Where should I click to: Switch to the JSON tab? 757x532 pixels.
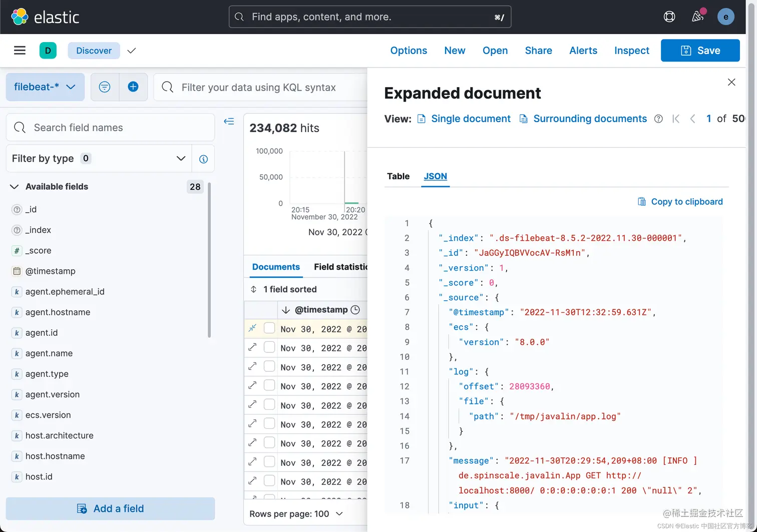[436, 176]
